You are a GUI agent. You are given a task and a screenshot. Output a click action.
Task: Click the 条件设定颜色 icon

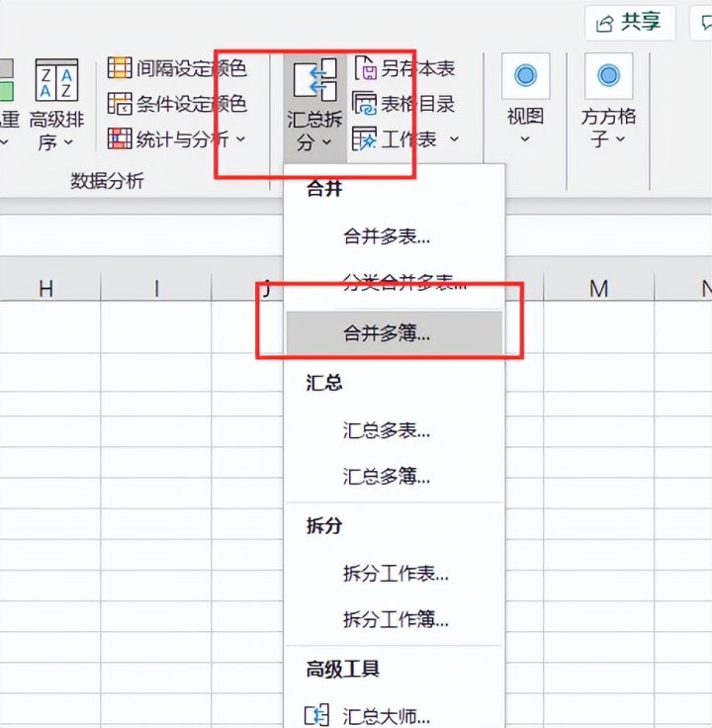click(x=120, y=103)
